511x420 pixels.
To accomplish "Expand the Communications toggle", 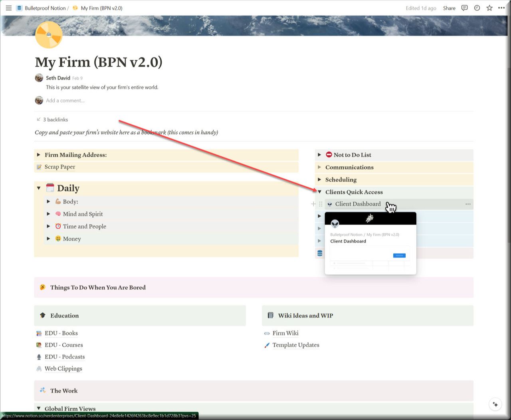I will point(319,167).
